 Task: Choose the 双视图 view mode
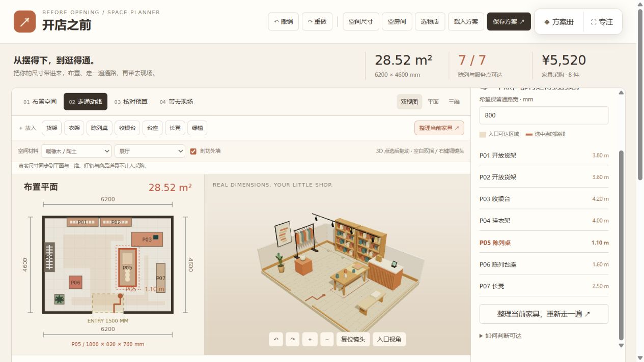click(409, 102)
